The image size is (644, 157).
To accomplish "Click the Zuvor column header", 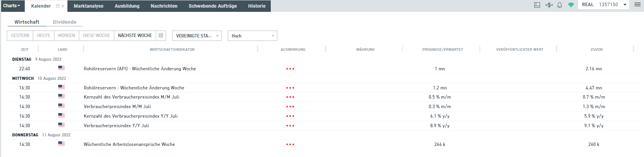I will pyautogui.click(x=596, y=50).
